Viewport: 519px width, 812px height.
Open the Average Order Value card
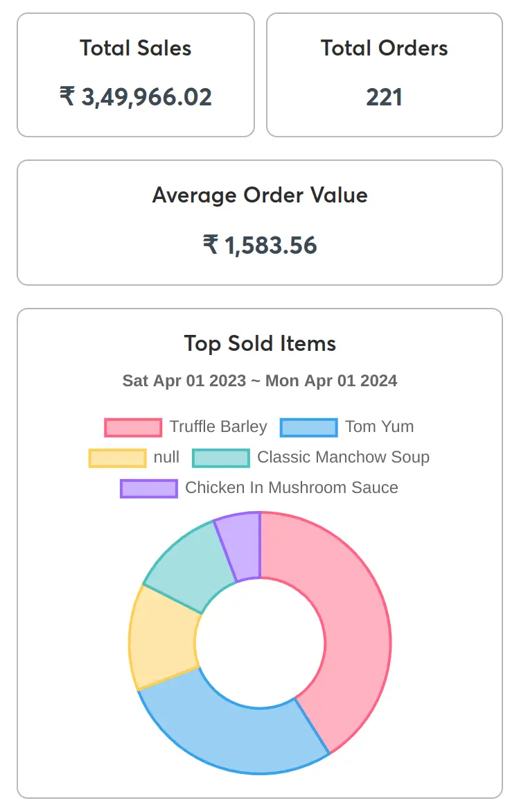[259, 222]
